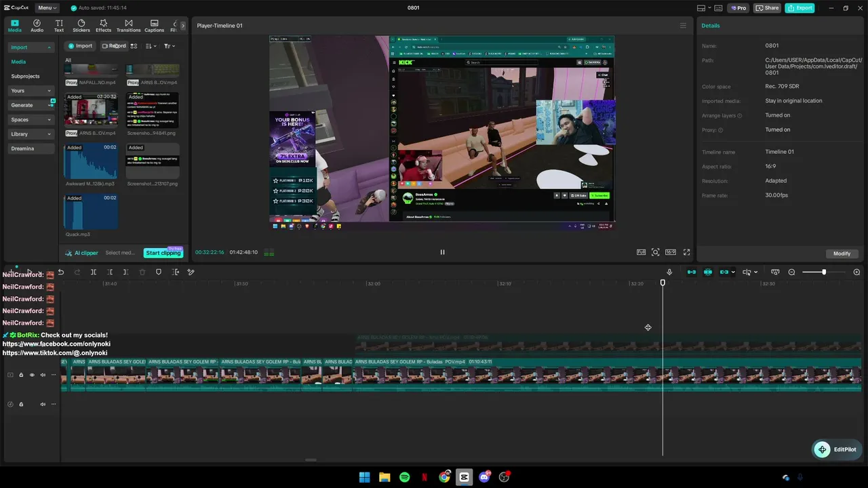Toggle visibility eye on the video track
The width and height of the screenshot is (868, 488).
tap(32, 375)
